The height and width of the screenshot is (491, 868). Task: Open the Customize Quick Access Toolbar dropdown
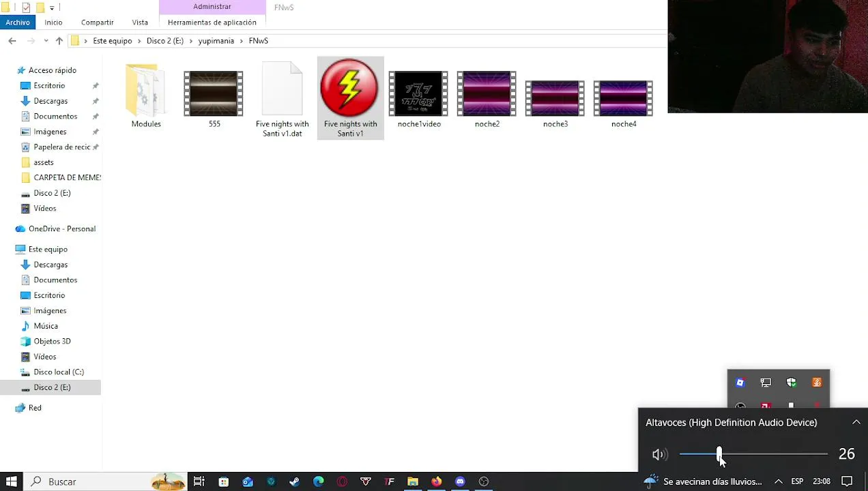coord(52,8)
